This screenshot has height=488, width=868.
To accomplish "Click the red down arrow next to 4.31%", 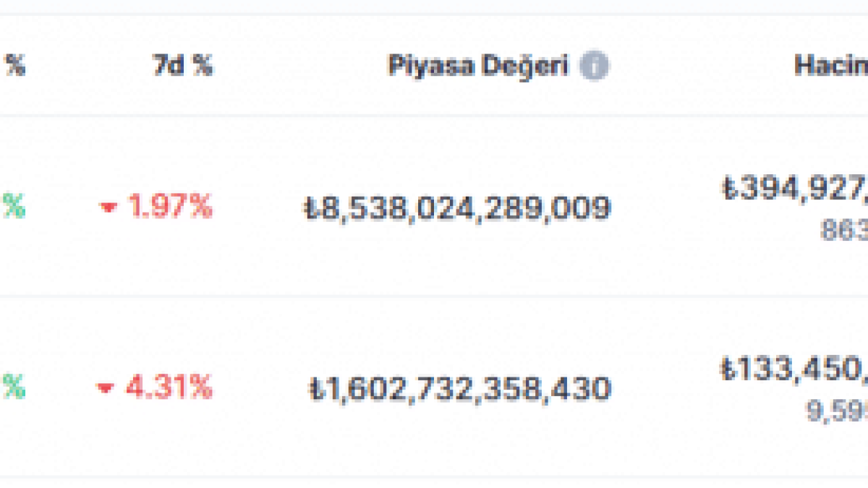I will pos(106,389).
